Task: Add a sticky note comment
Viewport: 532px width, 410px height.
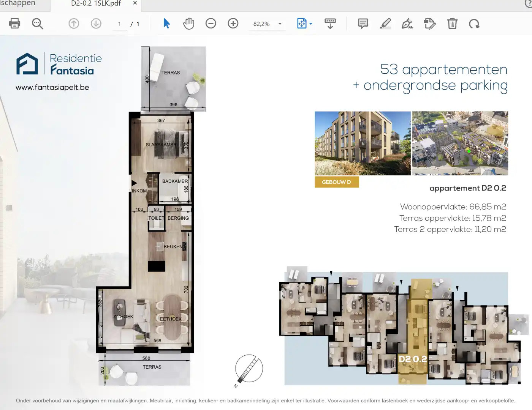Action: [x=363, y=24]
